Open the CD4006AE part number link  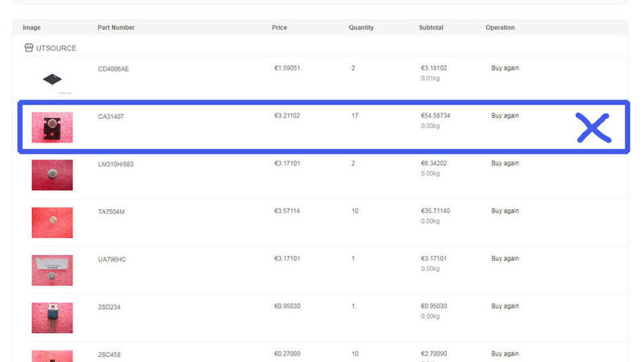click(x=114, y=68)
